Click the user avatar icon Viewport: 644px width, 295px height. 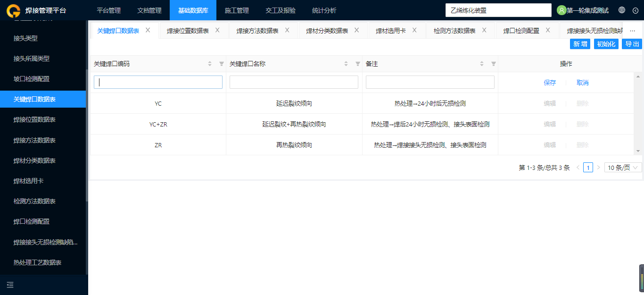click(x=561, y=10)
